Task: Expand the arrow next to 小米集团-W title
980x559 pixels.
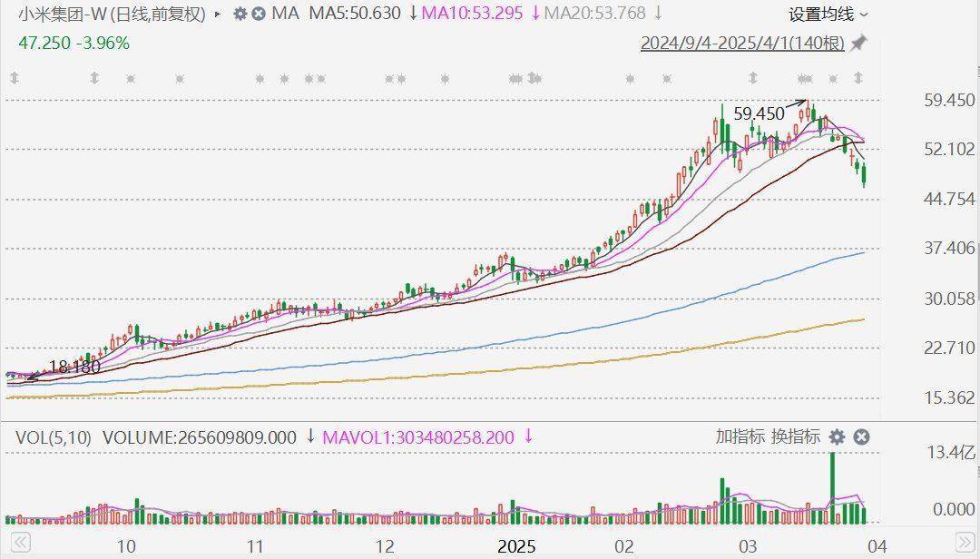Action: click(217, 14)
